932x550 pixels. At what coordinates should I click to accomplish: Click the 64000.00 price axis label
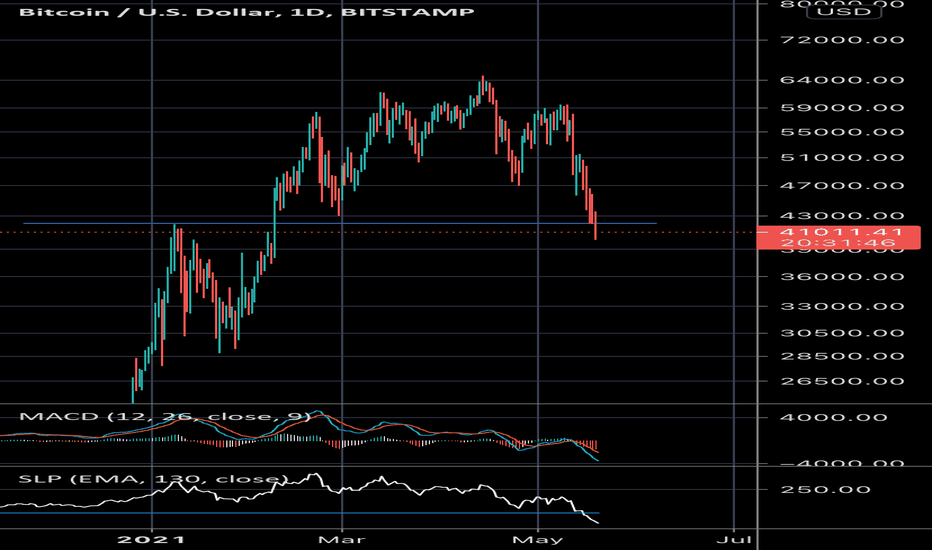(842, 80)
